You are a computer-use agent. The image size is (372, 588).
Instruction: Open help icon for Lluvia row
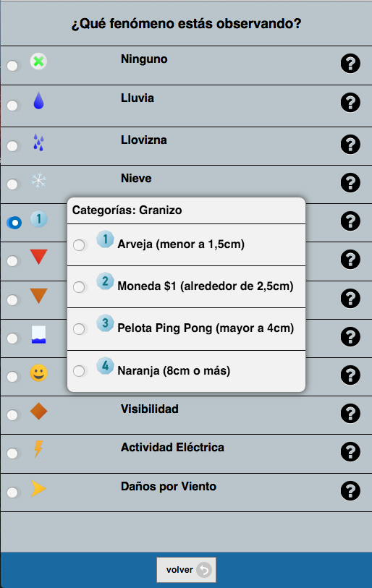[x=350, y=103]
